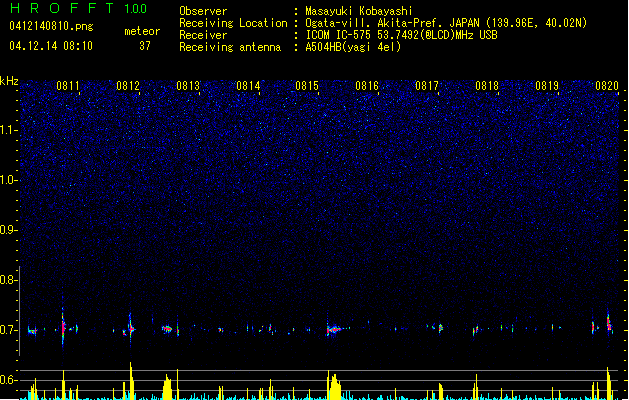Click the meteor echo just before 0812
Screen dimensions: 629x400
click(130, 329)
